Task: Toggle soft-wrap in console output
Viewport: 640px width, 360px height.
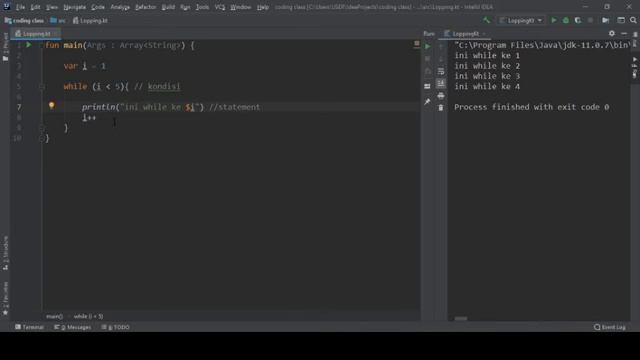Action: [x=441, y=71]
